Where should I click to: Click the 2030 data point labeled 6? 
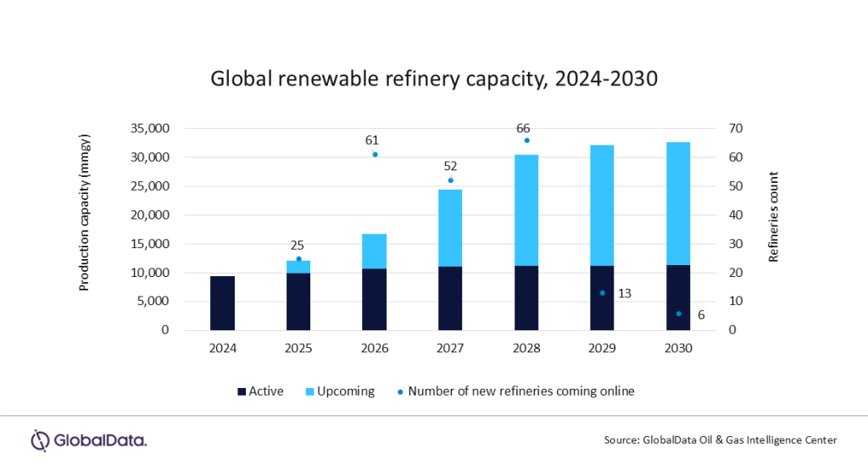(678, 313)
